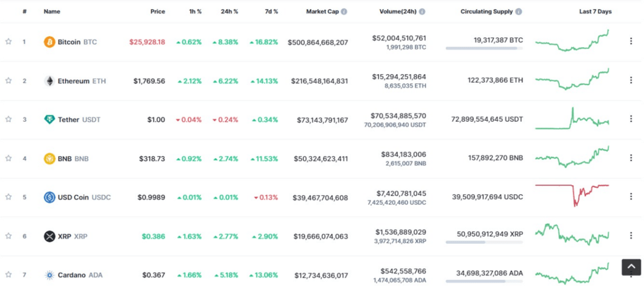This screenshot has width=644, height=289.
Task: Open the more options menu for USD Coin
Action: coord(631,197)
